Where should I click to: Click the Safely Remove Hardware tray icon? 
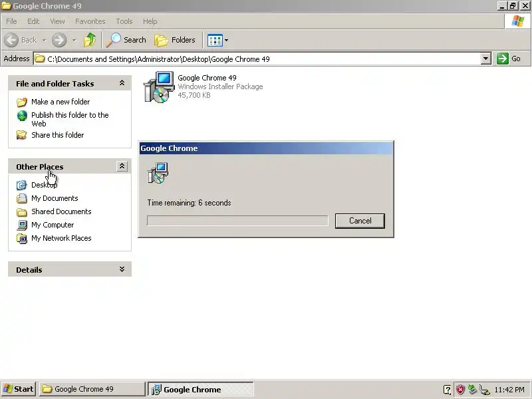(472, 389)
